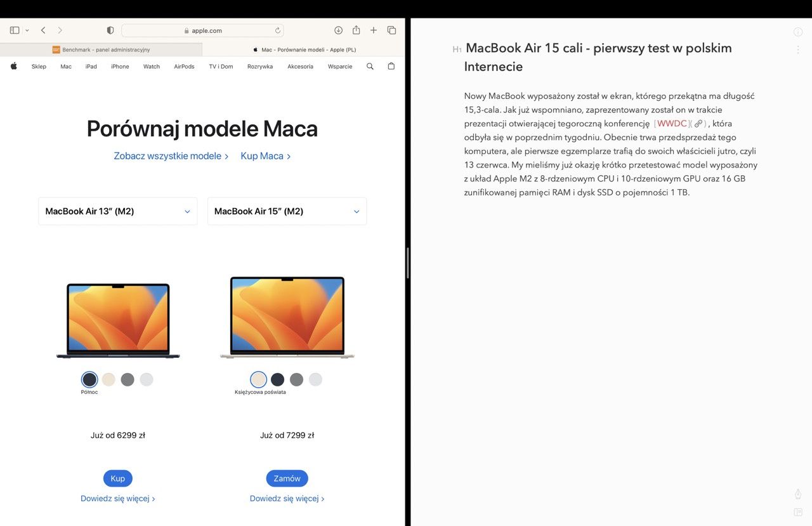Click the MacBook Air 15″ product image
Viewport: 812px width, 526px height.
[x=287, y=317]
